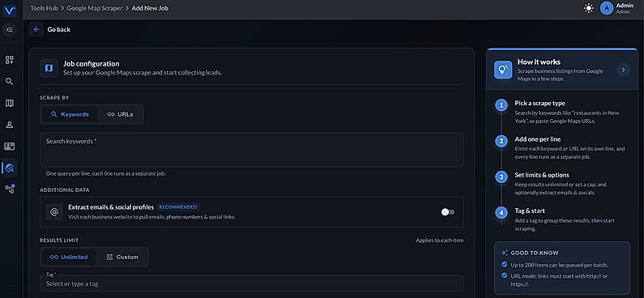Click the How it works lightbulb icon
Viewport: 644px width, 298px height.
(503, 70)
